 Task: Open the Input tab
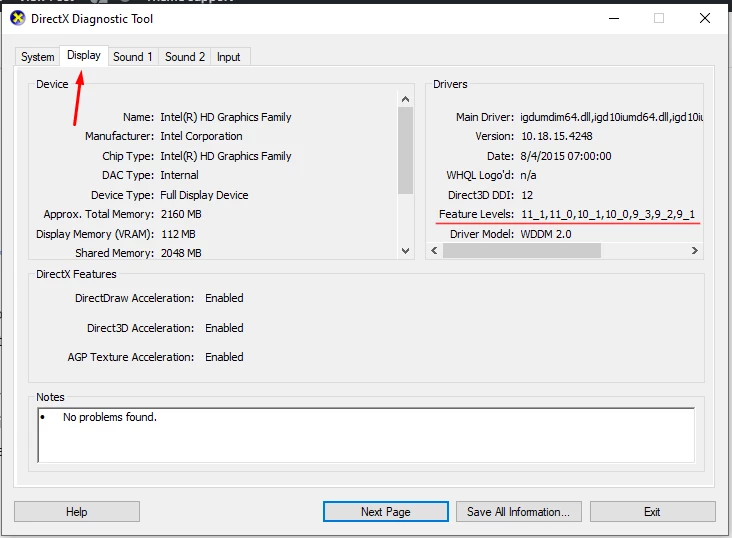click(x=229, y=57)
